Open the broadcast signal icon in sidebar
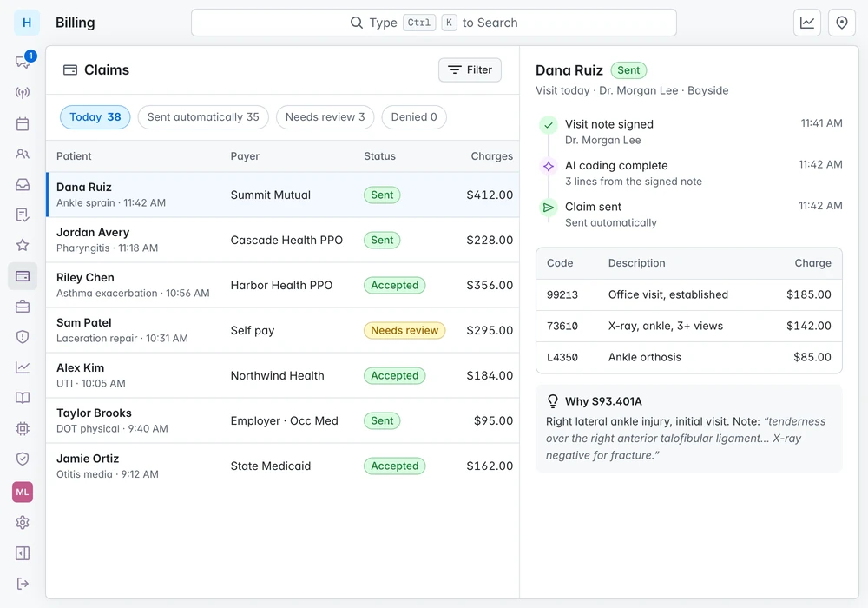 point(23,92)
